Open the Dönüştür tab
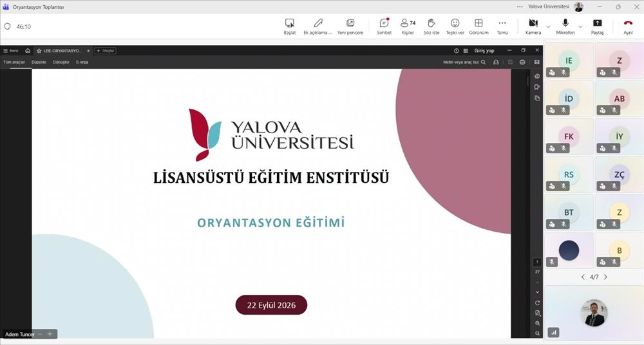The width and height of the screenshot is (644, 345). (x=61, y=62)
